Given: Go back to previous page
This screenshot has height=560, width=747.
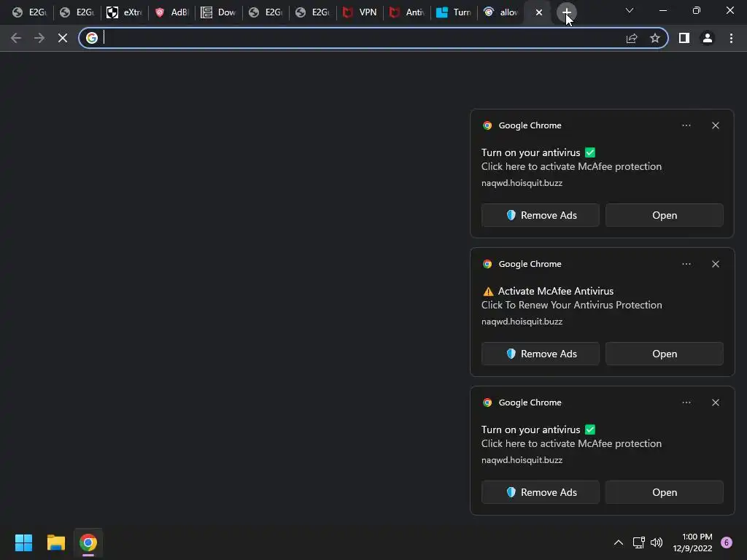Looking at the screenshot, I should pos(16,38).
